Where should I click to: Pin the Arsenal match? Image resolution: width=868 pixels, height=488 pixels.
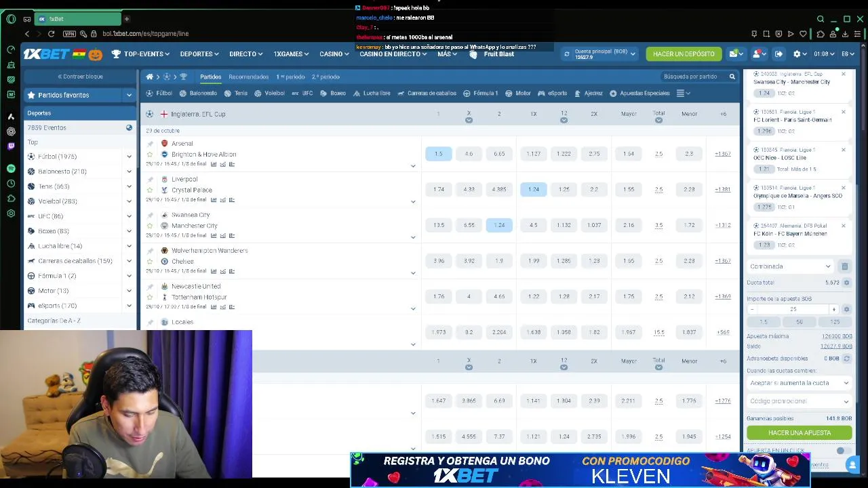[150, 144]
